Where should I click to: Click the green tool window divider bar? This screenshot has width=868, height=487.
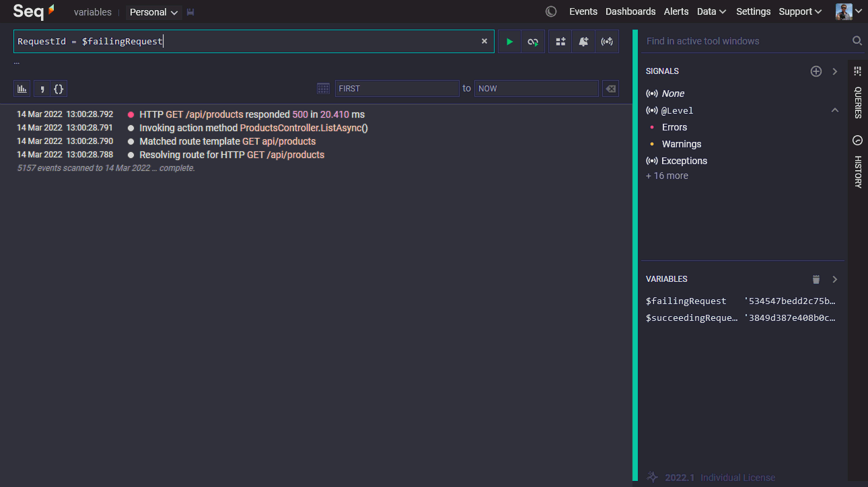click(635, 256)
